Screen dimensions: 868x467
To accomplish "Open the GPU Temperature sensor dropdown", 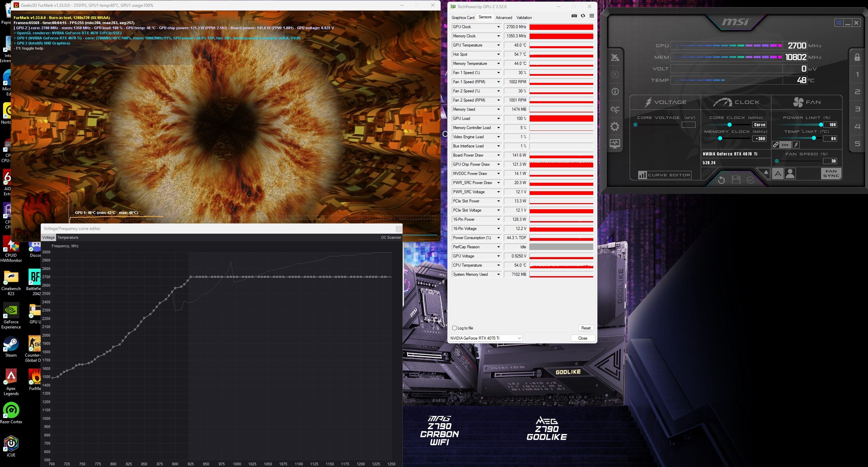I will [x=498, y=45].
